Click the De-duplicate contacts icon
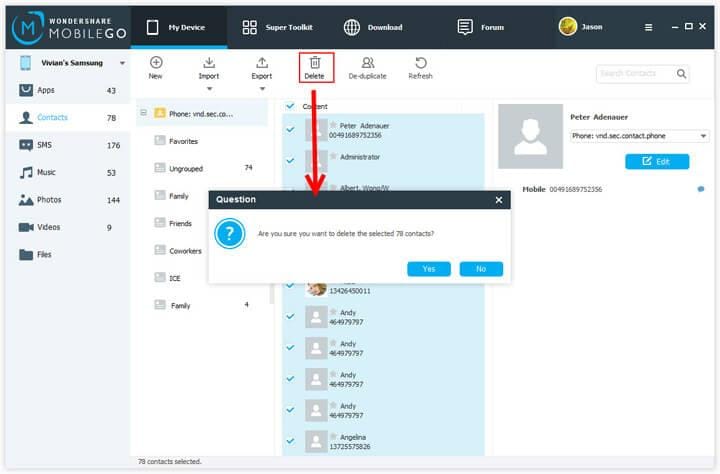 368,62
